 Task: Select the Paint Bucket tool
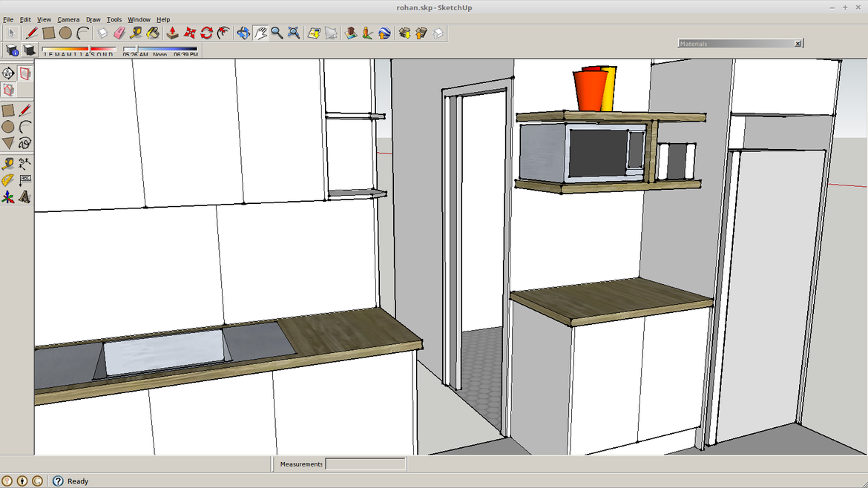[153, 33]
